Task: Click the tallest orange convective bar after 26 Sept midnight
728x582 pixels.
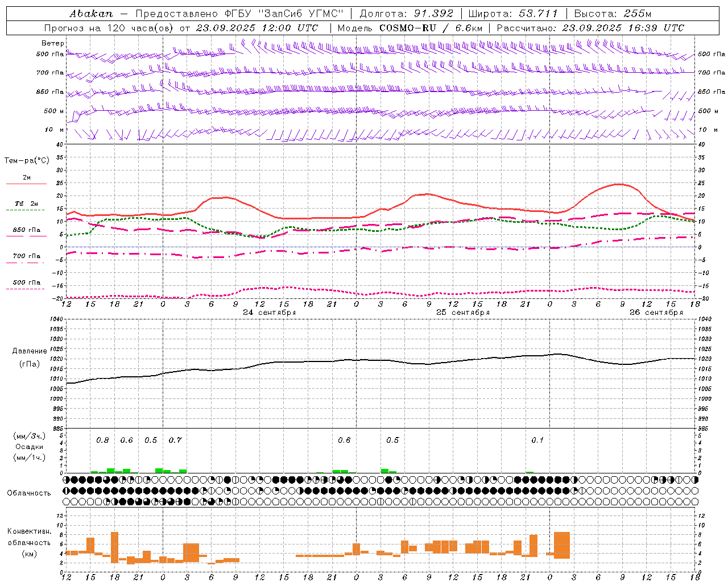Action: click(562, 545)
